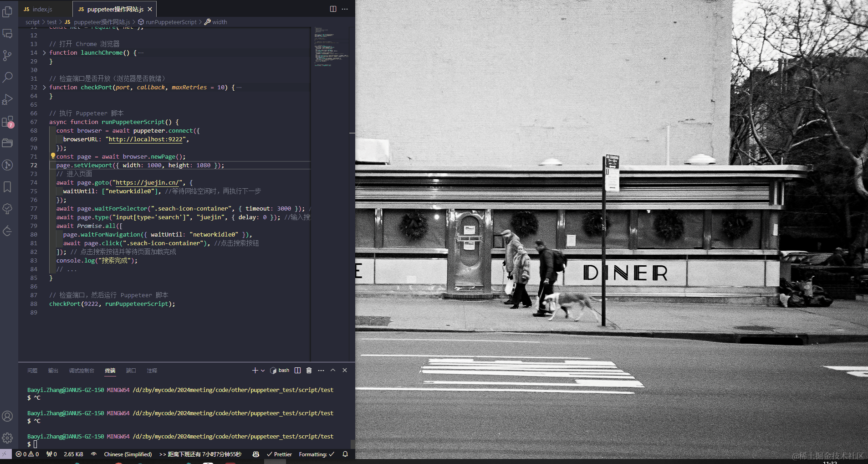This screenshot has width=868, height=464.
Task: Switch to the 问题 (Problems) panel tab
Action: click(x=32, y=371)
